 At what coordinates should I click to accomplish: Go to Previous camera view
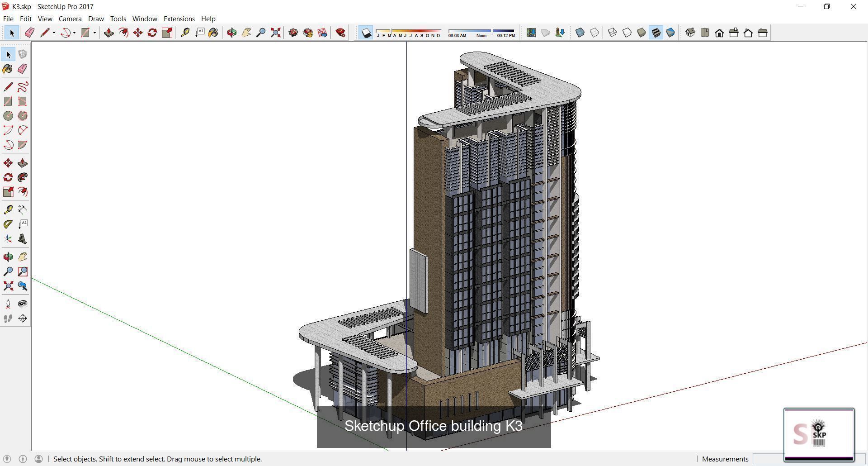pyautogui.click(x=23, y=286)
